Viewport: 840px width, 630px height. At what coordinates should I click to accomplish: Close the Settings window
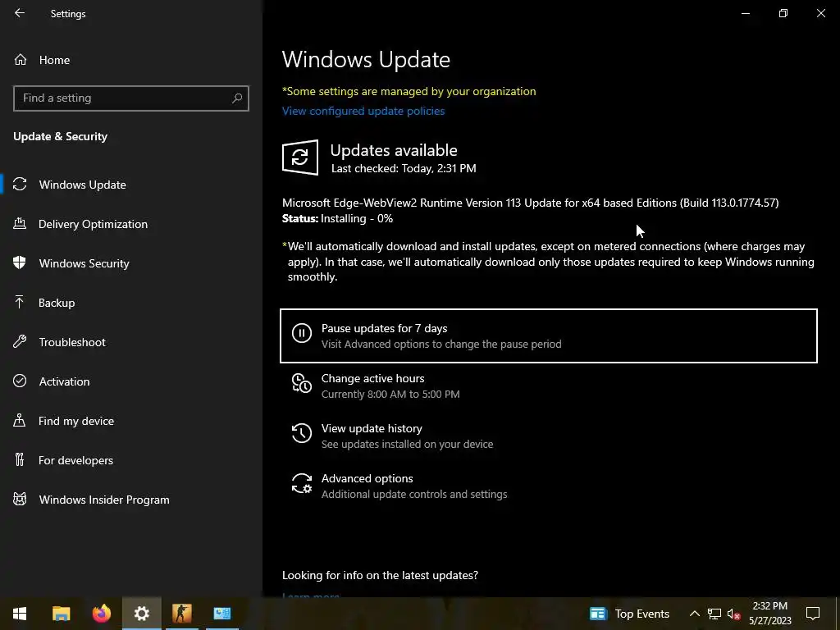(x=820, y=13)
